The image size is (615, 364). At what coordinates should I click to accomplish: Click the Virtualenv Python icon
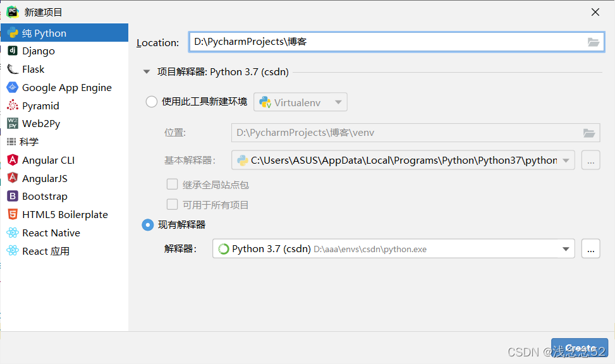[265, 102]
